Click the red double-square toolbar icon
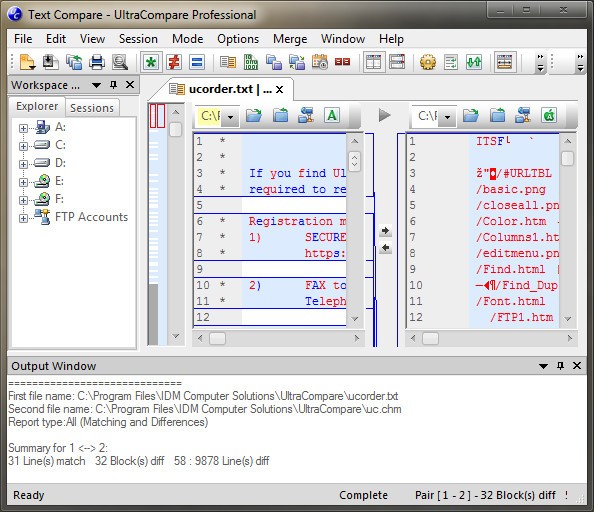Viewport: 594px width, 512px height. click(342, 62)
